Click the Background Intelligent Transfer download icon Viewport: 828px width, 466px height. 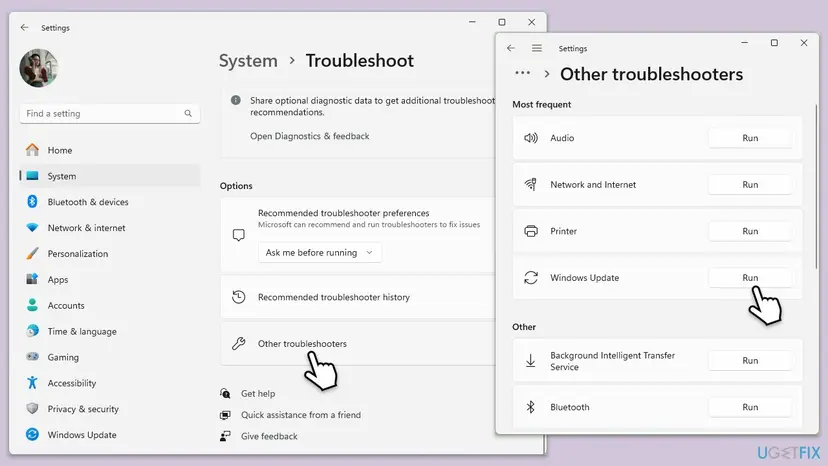point(531,361)
